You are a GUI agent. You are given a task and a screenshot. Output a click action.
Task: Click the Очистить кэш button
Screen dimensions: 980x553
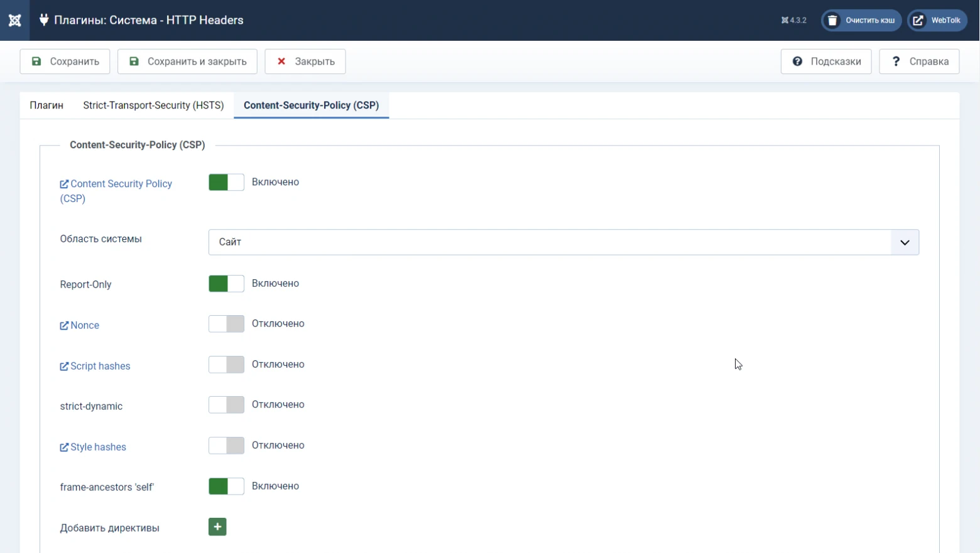click(x=861, y=20)
